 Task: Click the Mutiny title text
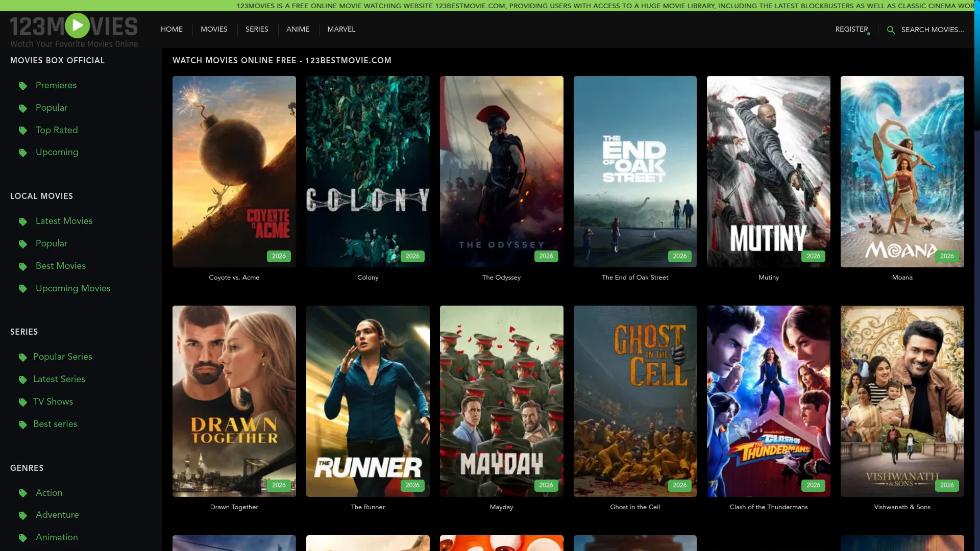tap(769, 278)
